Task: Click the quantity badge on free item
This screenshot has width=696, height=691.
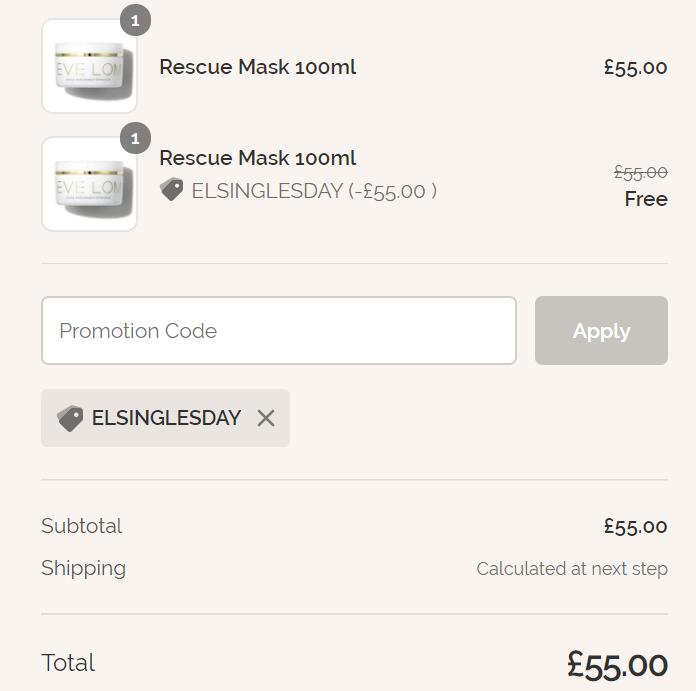Action: (135, 138)
